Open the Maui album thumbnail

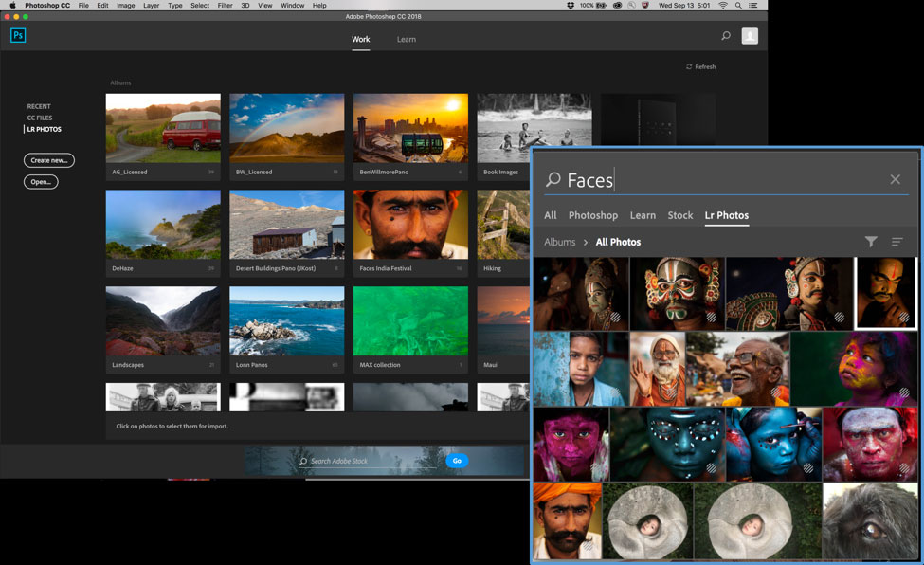click(503, 320)
